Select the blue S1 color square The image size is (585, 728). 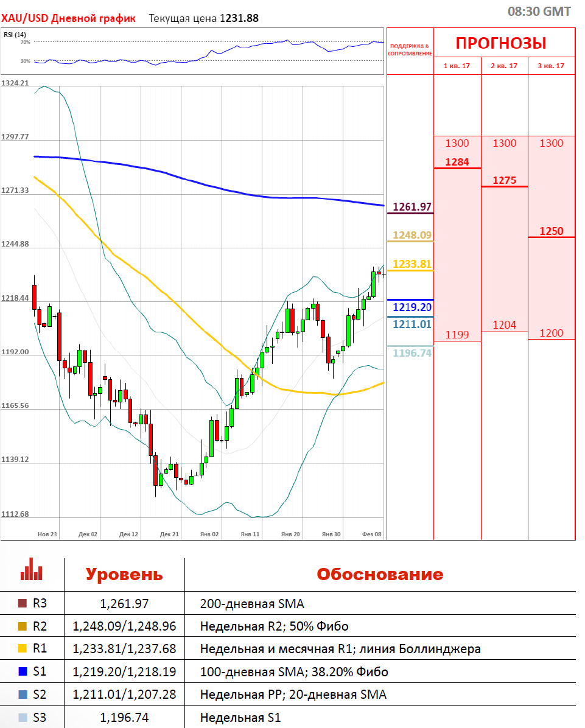pos(23,672)
